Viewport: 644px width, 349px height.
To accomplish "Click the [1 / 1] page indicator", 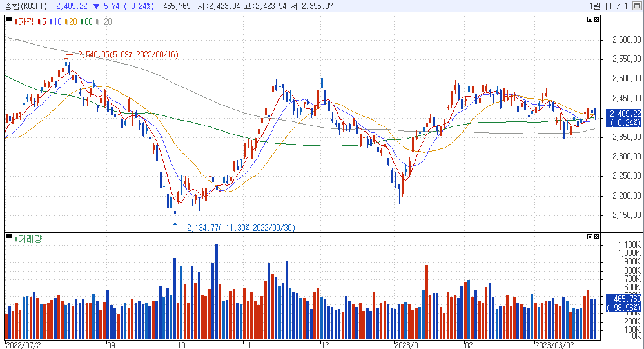I will pos(618,6).
